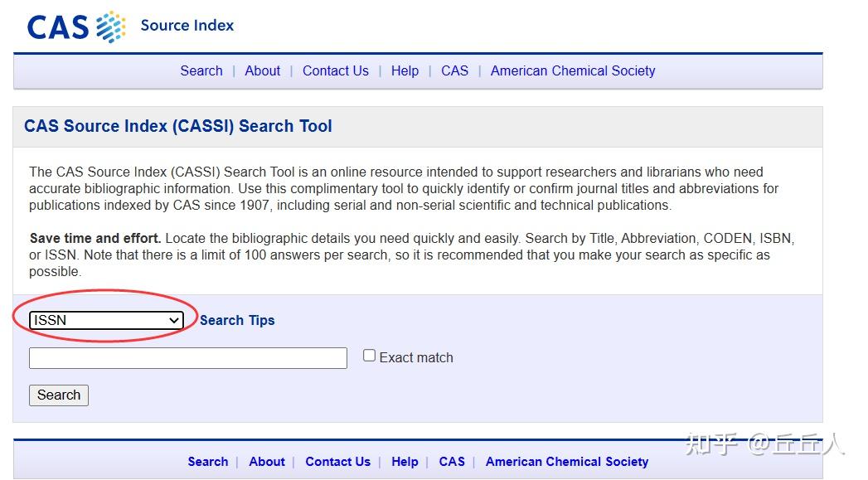Focus the search query text field
This screenshot has height=480, width=868.
pos(188,357)
